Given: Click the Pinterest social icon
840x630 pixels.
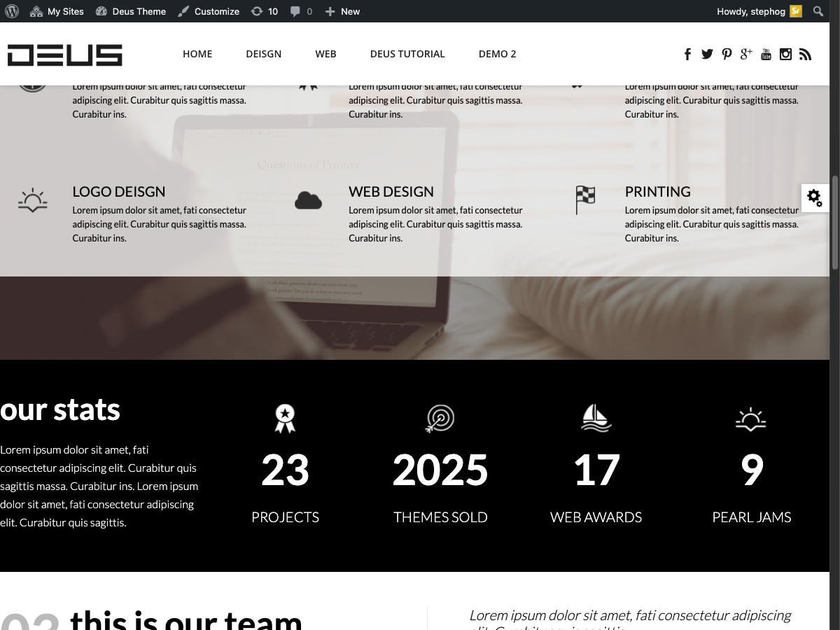Looking at the screenshot, I should [727, 55].
